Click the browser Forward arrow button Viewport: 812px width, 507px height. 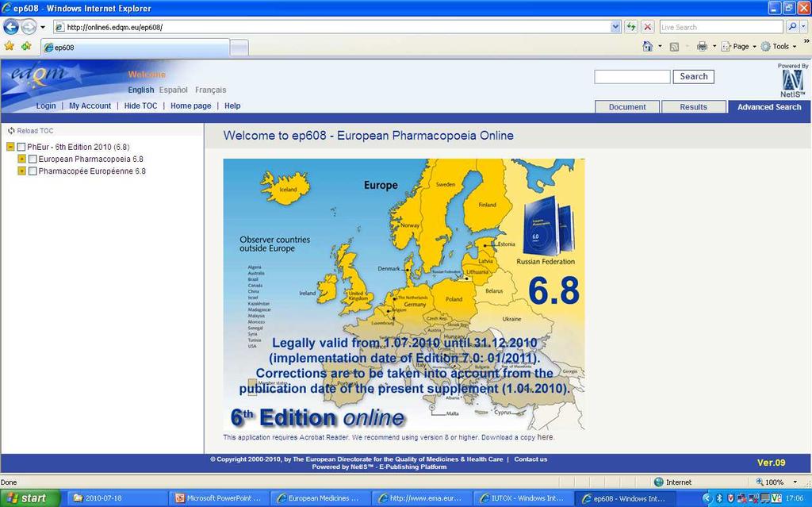pyautogui.click(x=29, y=27)
